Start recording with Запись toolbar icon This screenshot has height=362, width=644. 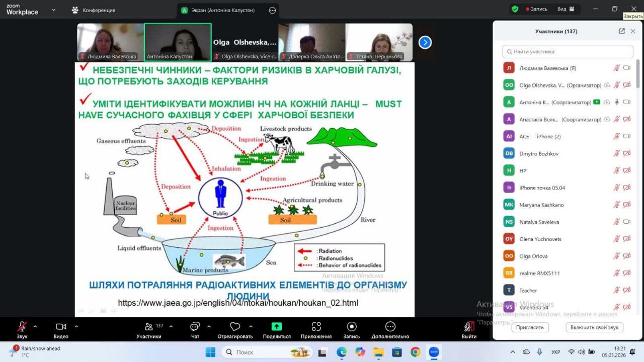pos(352,327)
